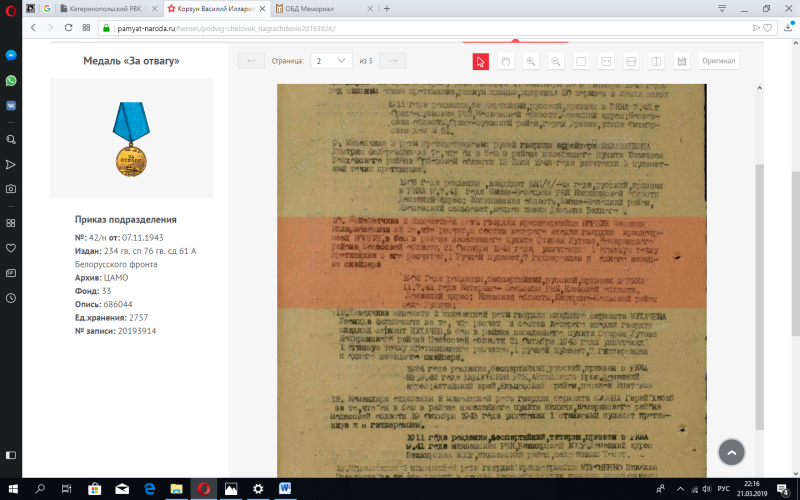Screen dimensions: 800x500
Task: Switch to ОБД Мемориал tab
Action: click(327, 8)
